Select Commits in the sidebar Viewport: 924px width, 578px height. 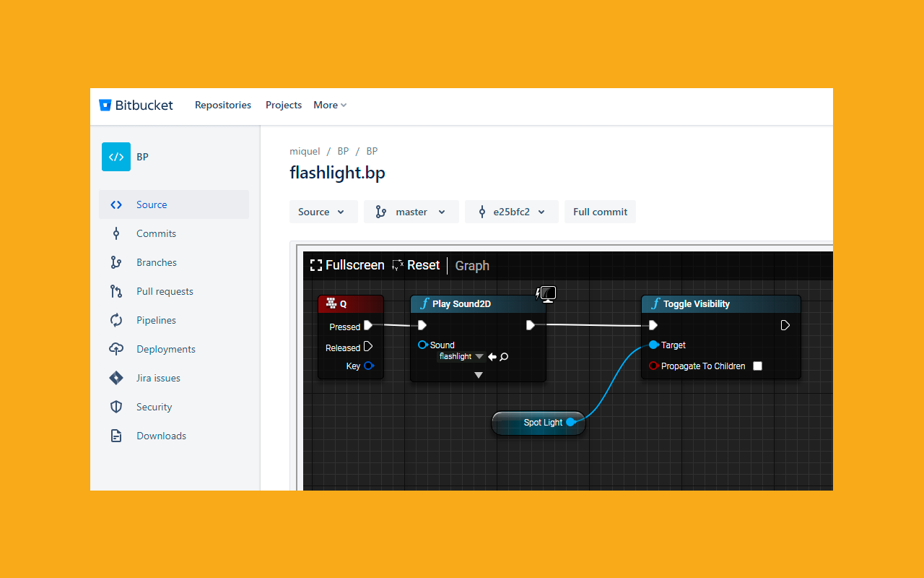(174, 233)
